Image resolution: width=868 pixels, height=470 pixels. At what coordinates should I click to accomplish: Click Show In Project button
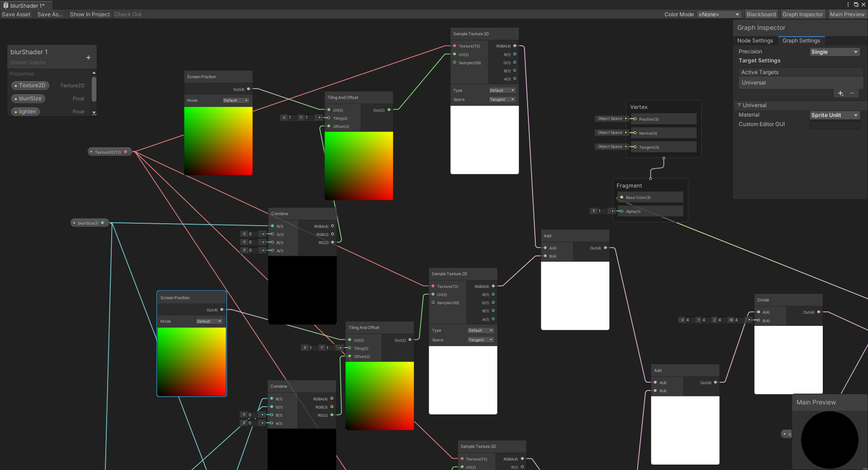point(90,14)
